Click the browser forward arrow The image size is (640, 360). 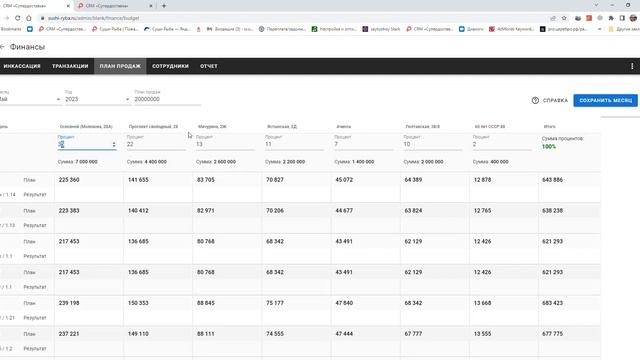click(x=7, y=18)
